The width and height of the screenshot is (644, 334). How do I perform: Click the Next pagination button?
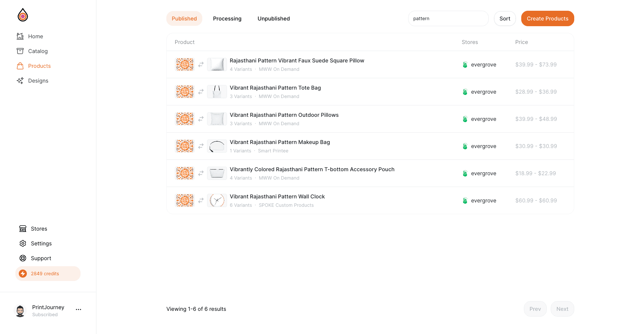[x=562, y=309]
